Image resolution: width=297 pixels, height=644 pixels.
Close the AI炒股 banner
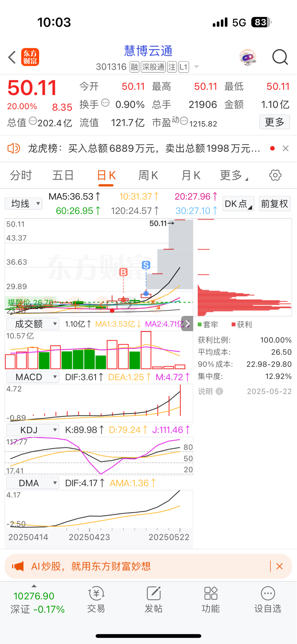pos(280,566)
